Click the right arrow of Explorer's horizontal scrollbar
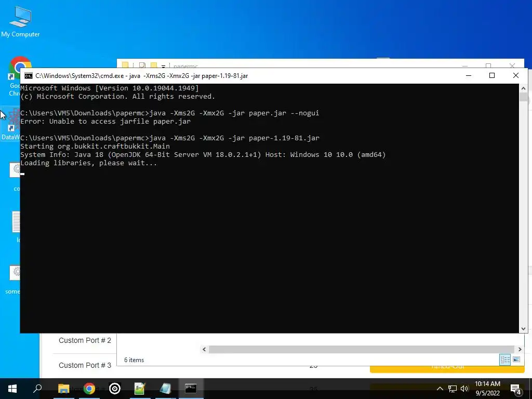The image size is (532, 399). [x=520, y=349]
